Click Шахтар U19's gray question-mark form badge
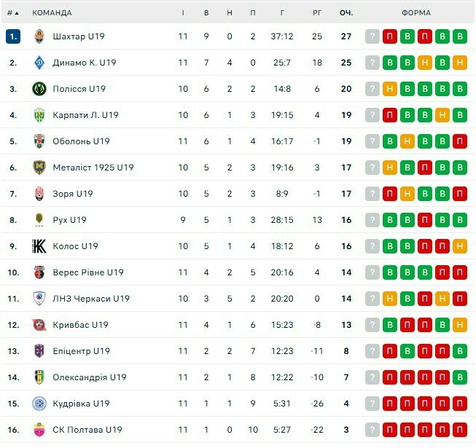The height and width of the screenshot is (448, 476). click(372, 36)
